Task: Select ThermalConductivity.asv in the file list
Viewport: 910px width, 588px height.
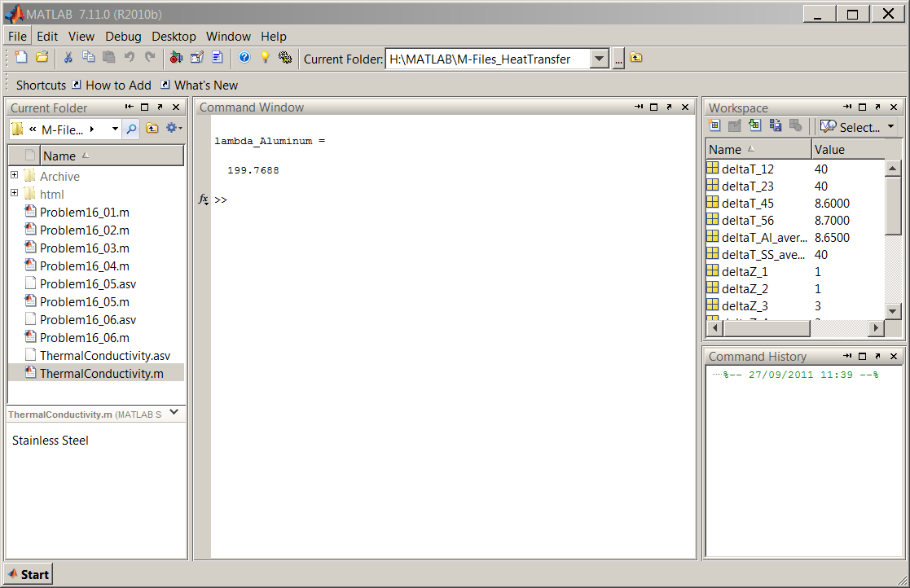Action: click(98, 355)
